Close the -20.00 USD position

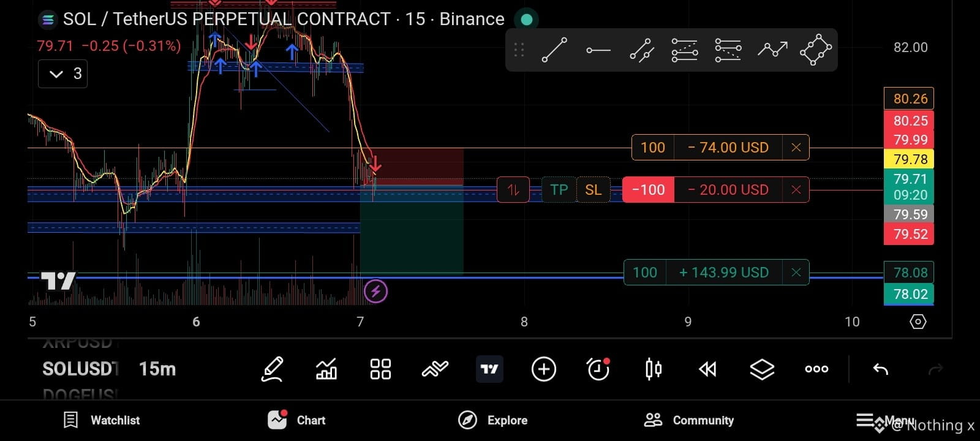pos(796,190)
